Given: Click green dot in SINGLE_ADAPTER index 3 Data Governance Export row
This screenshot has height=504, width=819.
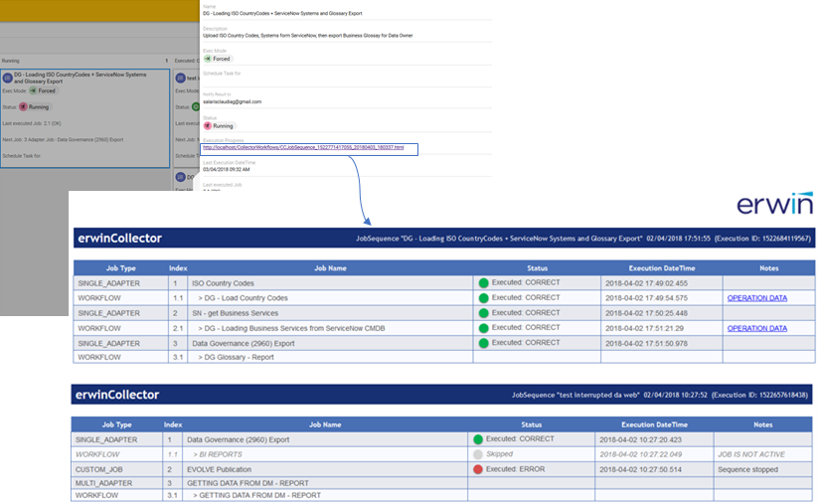Looking at the screenshot, I should click(x=484, y=343).
